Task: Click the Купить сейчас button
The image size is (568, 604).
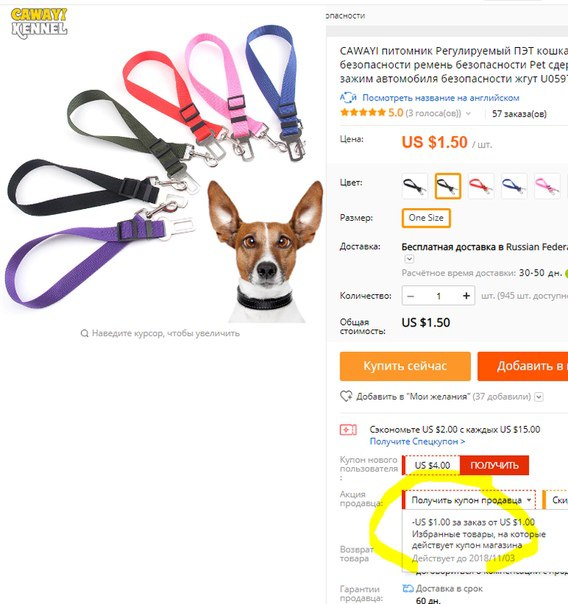Action: 405,366
